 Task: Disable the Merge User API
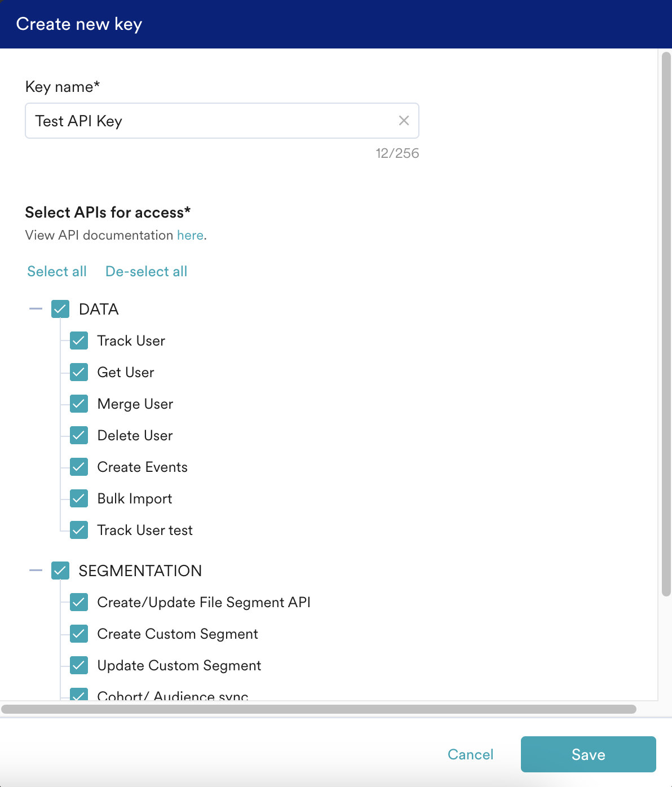pos(79,404)
